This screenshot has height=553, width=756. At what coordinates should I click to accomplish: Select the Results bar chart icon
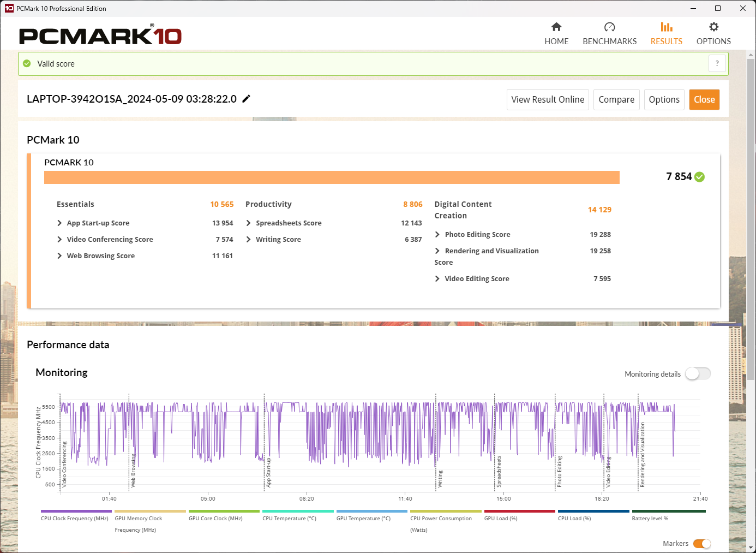pos(666,27)
